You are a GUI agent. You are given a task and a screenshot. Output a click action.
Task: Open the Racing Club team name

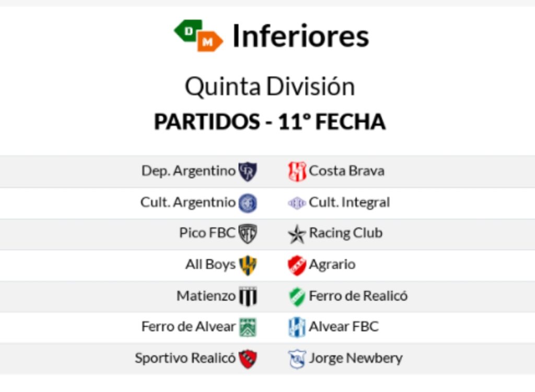345,233
